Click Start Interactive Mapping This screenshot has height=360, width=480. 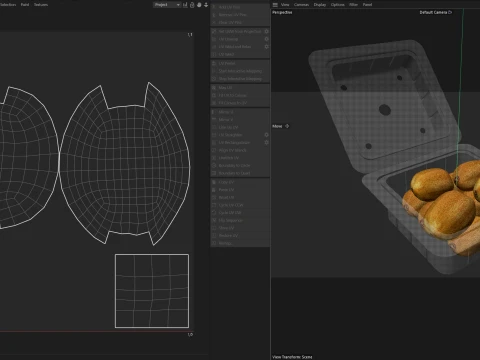pos(240,71)
